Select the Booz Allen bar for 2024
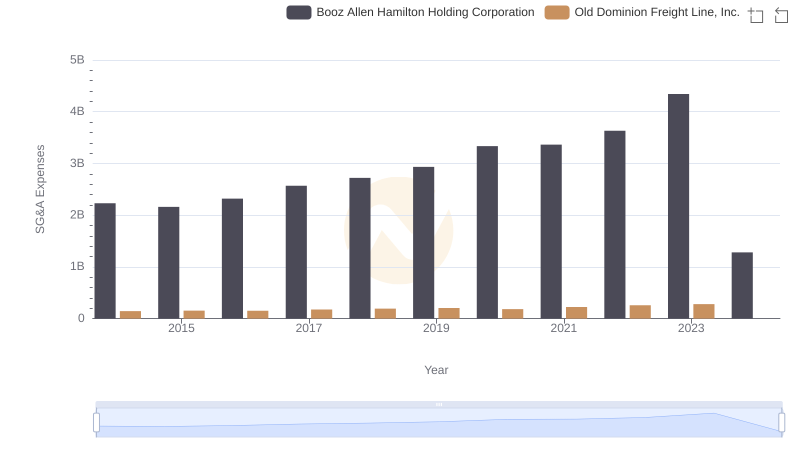This screenshot has height=461, width=800. (742, 285)
